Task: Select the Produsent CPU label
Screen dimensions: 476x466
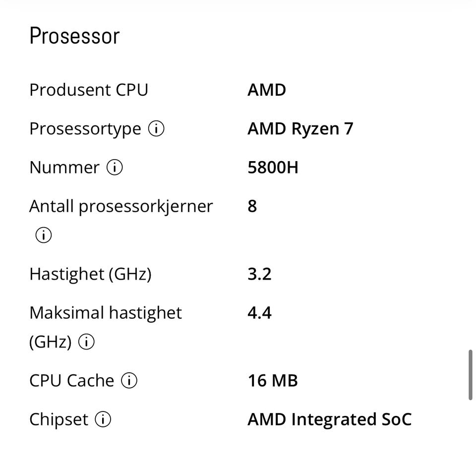Action: click(89, 90)
